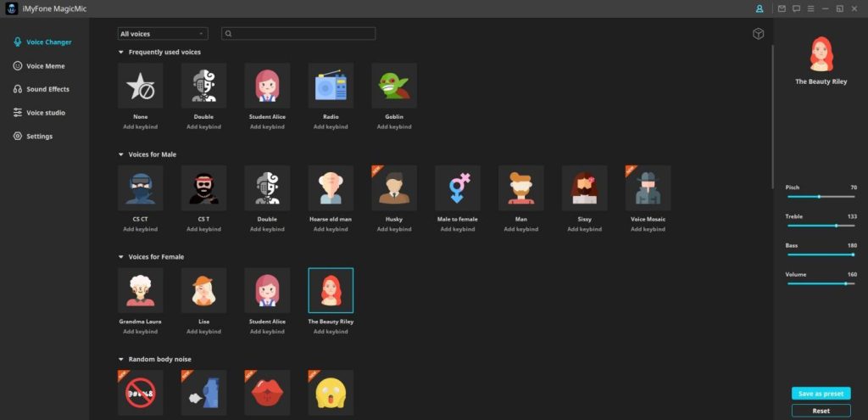Image resolution: width=868 pixels, height=420 pixels.
Task: Choose Student Alice under Voices for Female
Action: point(267,290)
